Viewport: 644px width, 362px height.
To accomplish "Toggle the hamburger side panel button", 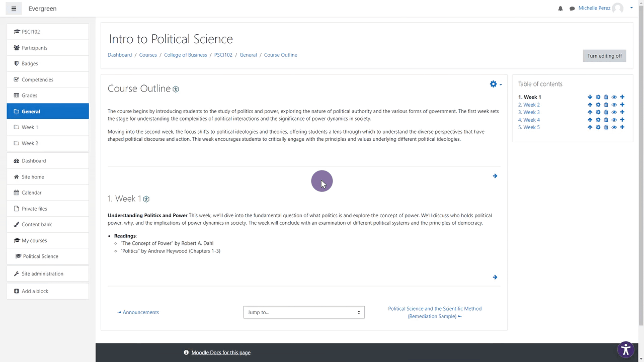I will (x=14, y=9).
